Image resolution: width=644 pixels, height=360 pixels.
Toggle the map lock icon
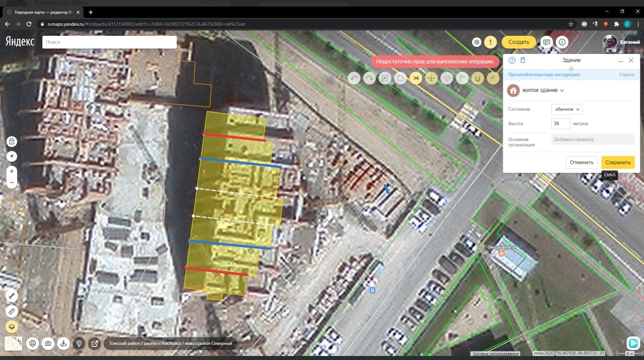(x=12, y=142)
